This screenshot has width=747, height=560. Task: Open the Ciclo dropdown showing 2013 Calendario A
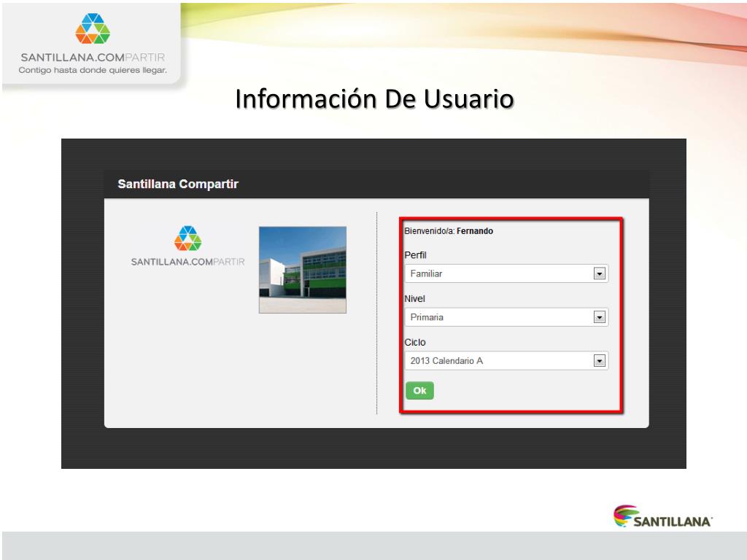pyautogui.click(x=506, y=361)
